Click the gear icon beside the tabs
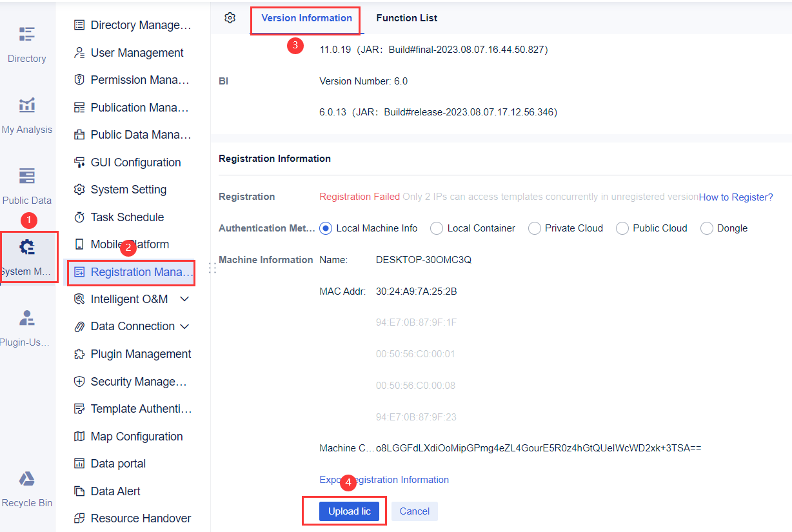This screenshot has width=792, height=532. coord(230,18)
